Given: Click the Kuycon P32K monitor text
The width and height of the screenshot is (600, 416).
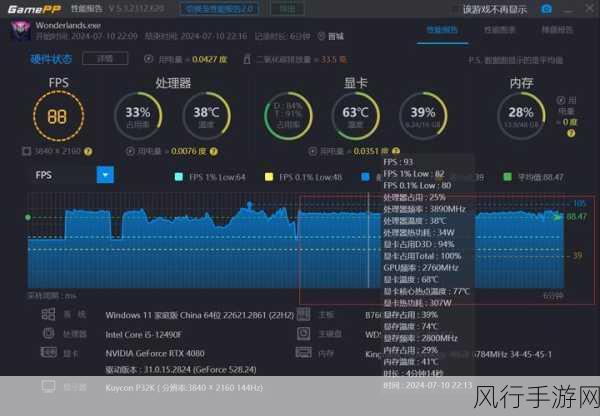Looking at the screenshot, I should click(x=184, y=388).
